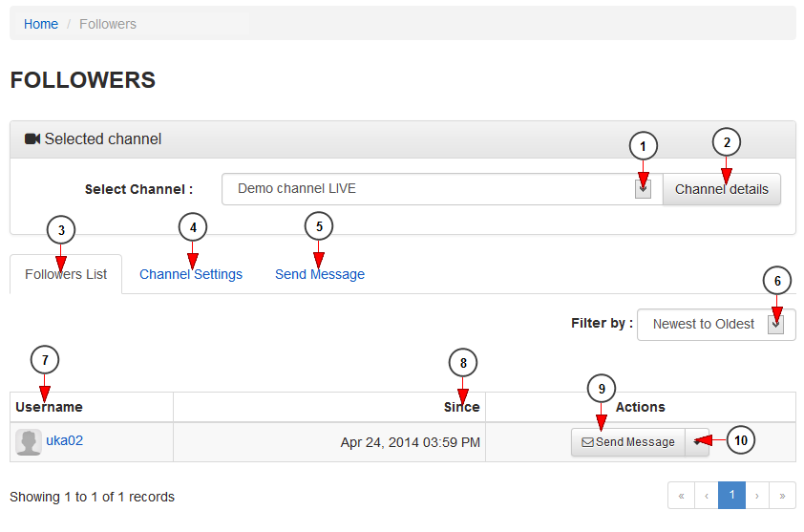Click the video camera icon beside Selected channel
Screen dimensions: 804x532
pyautogui.click(x=32, y=139)
